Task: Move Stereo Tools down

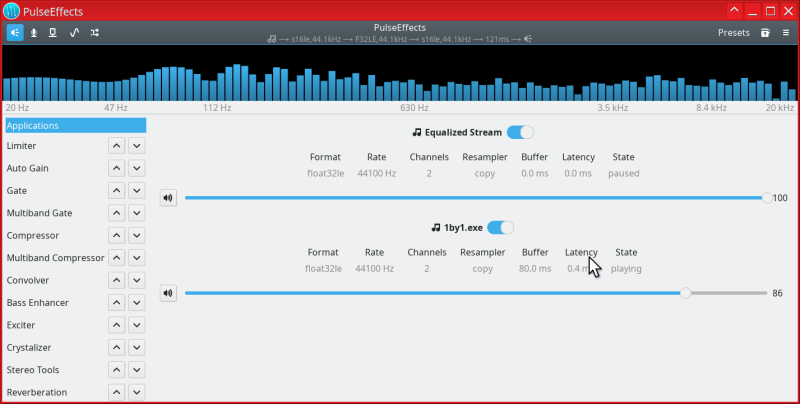Action: pyautogui.click(x=137, y=370)
